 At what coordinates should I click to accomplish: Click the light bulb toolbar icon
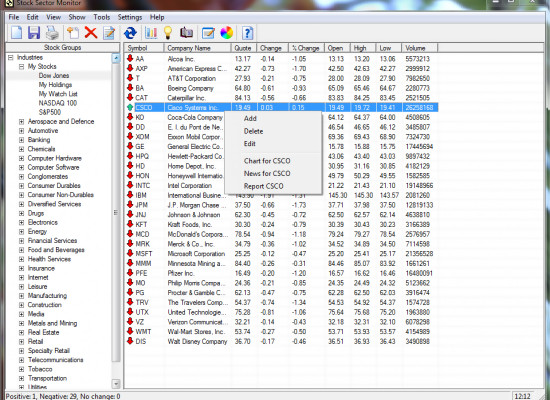(x=168, y=33)
